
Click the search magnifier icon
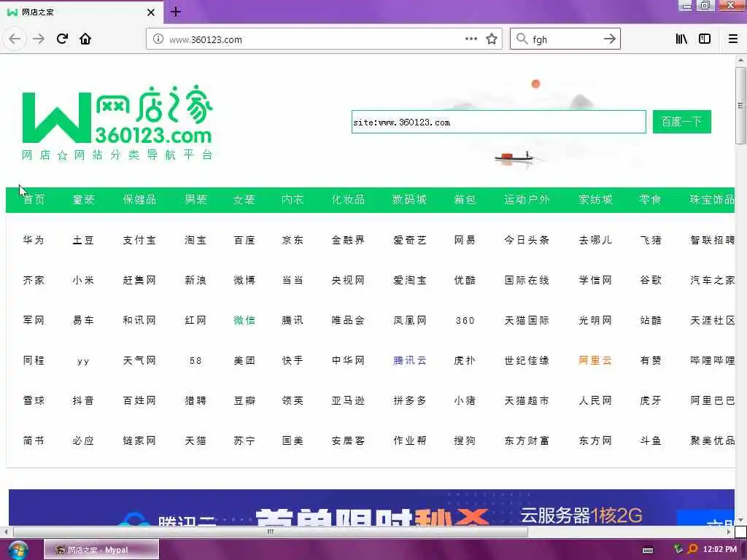coord(522,39)
